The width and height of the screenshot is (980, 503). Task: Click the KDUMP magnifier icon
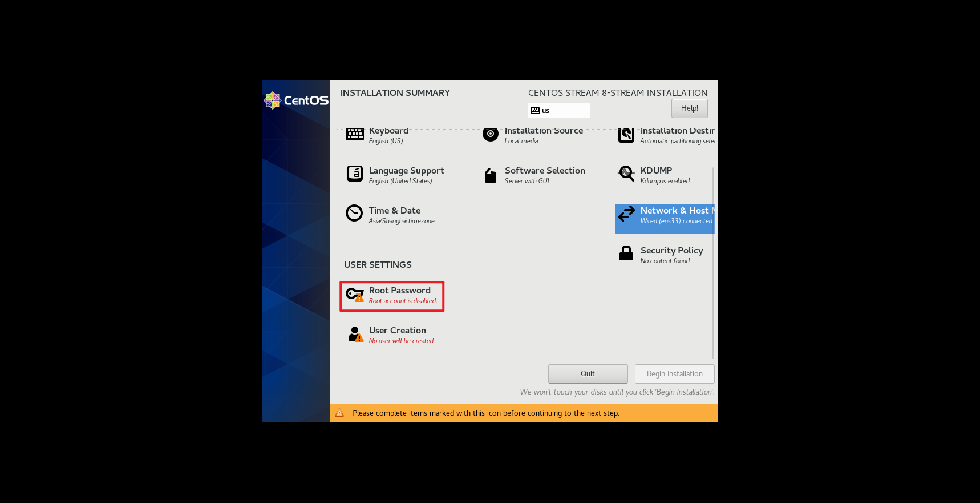[626, 174]
